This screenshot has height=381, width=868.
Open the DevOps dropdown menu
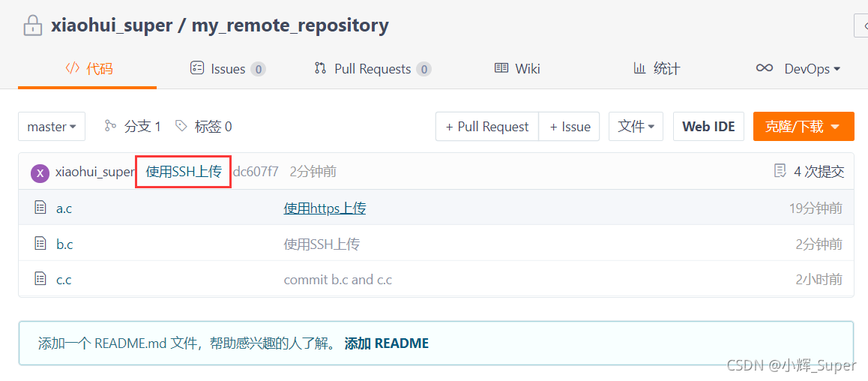point(798,69)
